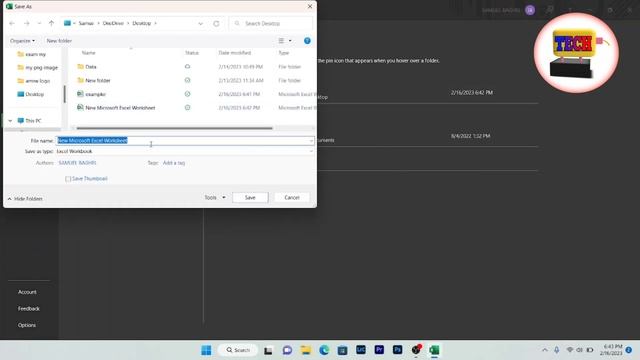The width and height of the screenshot is (640, 360).
Task: Go up one folder level
Action: (51, 23)
